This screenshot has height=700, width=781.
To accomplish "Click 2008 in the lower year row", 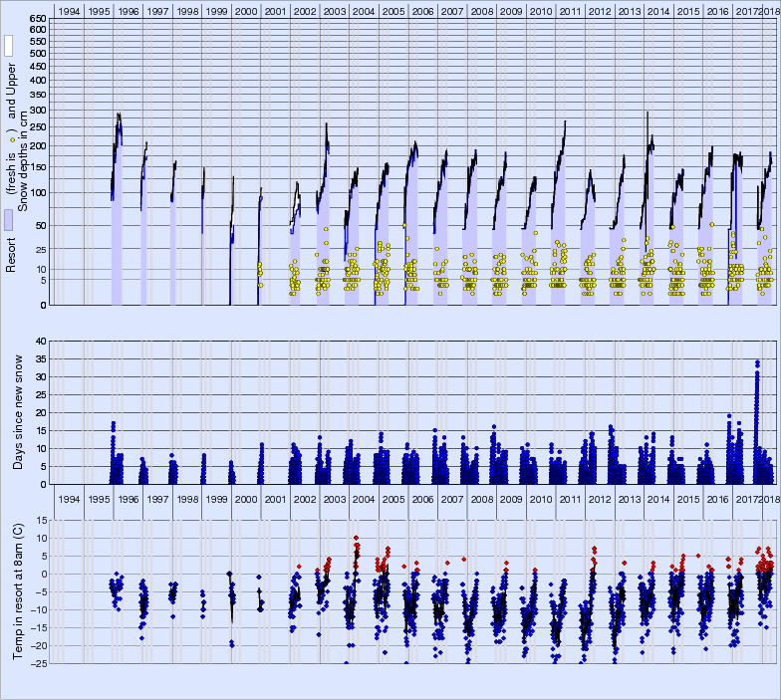I will coord(481,498).
